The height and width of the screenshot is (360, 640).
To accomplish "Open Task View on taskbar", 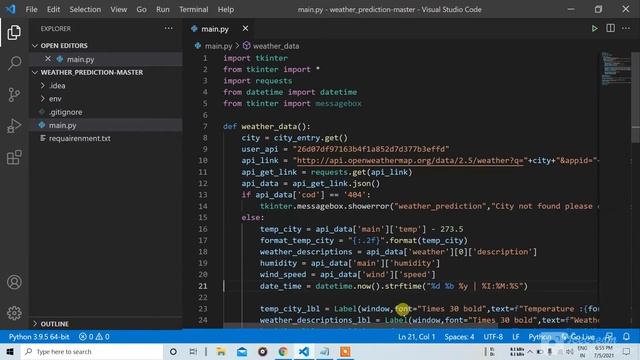I will pyautogui.click(x=193, y=351).
